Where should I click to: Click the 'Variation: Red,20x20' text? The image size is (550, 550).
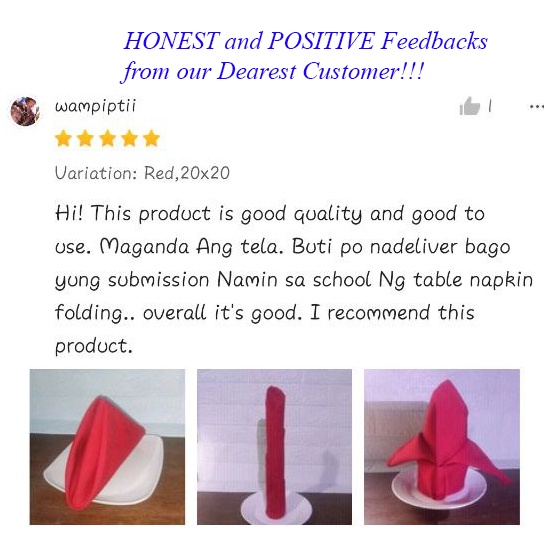click(142, 173)
